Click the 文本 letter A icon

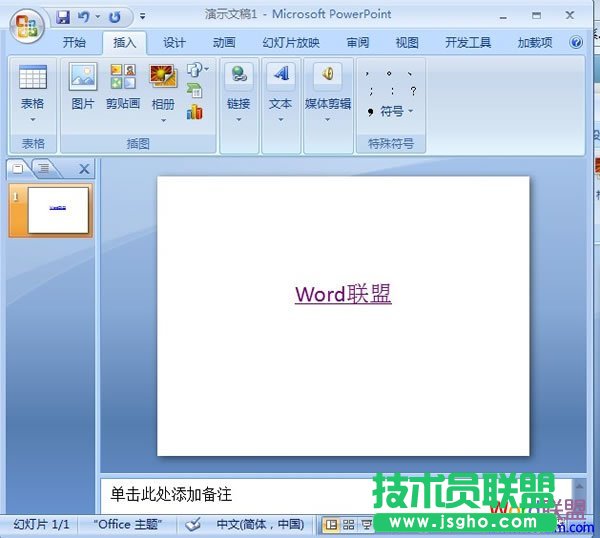(x=281, y=73)
